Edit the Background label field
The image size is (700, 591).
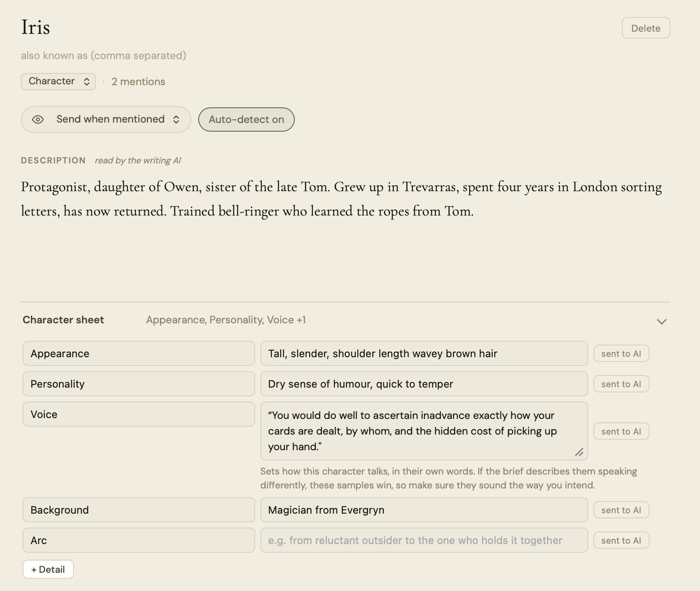(139, 510)
